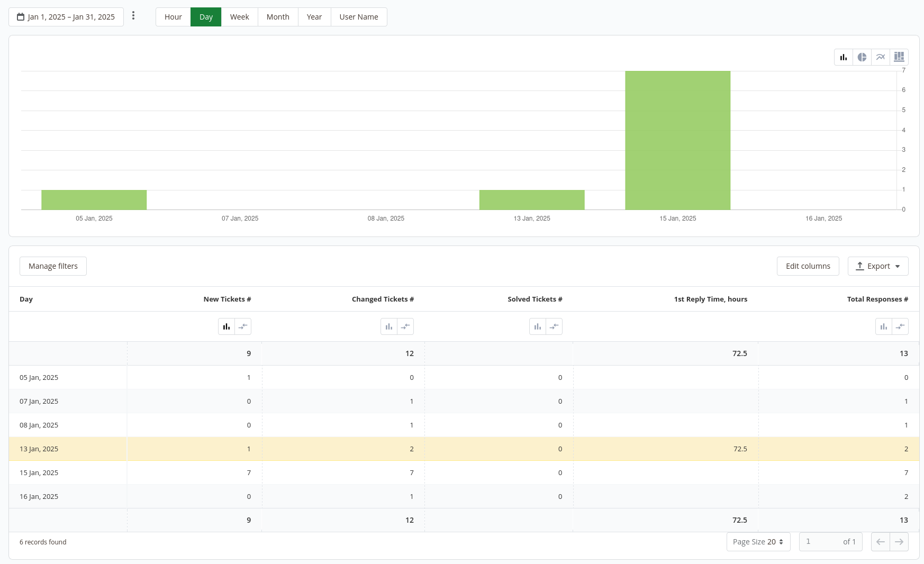Toggle chart display for Changed Tickets column

[389, 326]
